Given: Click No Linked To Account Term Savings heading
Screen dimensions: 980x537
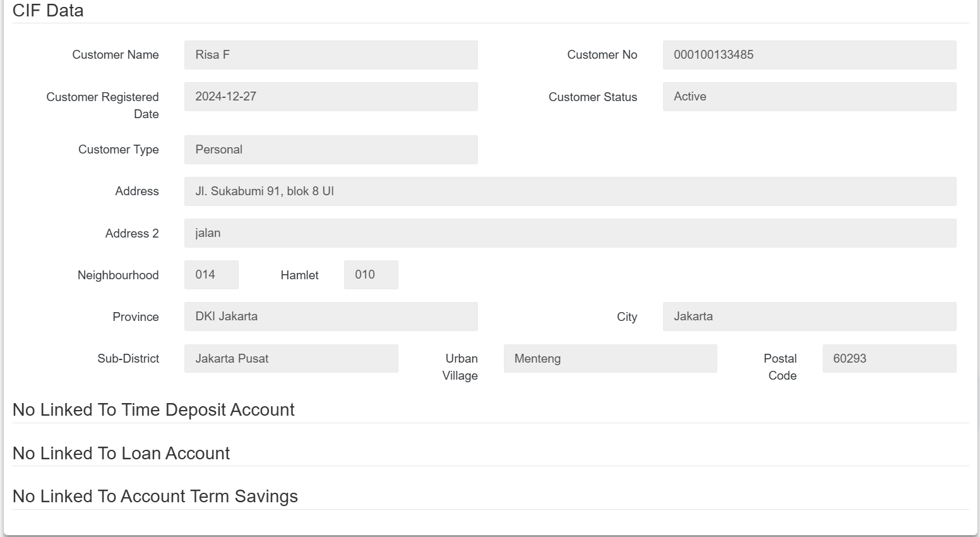Looking at the screenshot, I should [x=155, y=497].
